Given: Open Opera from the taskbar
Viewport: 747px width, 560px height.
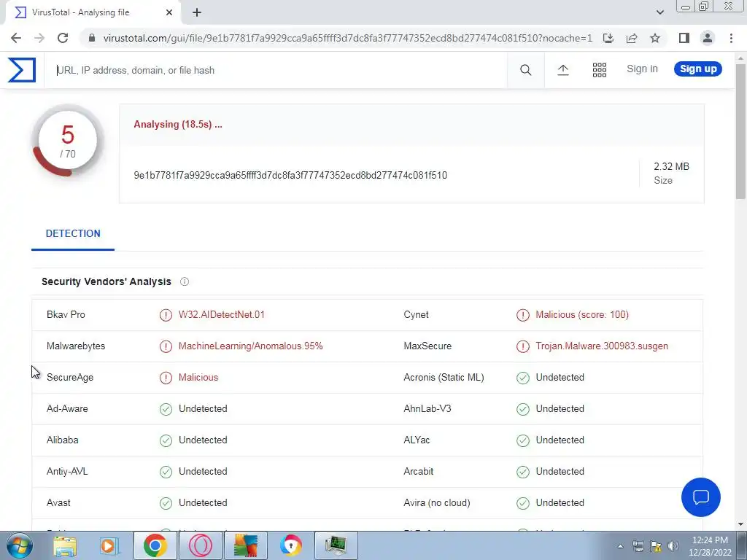Looking at the screenshot, I should 200,545.
